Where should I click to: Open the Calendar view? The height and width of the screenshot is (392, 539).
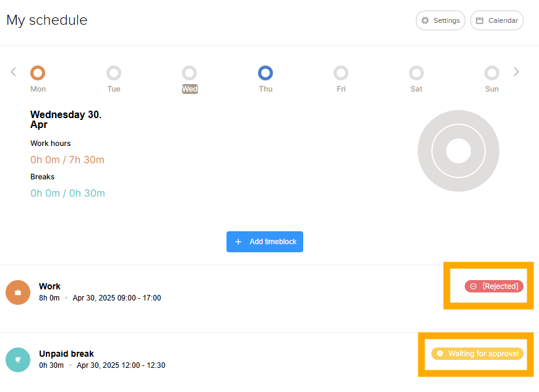pyautogui.click(x=496, y=20)
